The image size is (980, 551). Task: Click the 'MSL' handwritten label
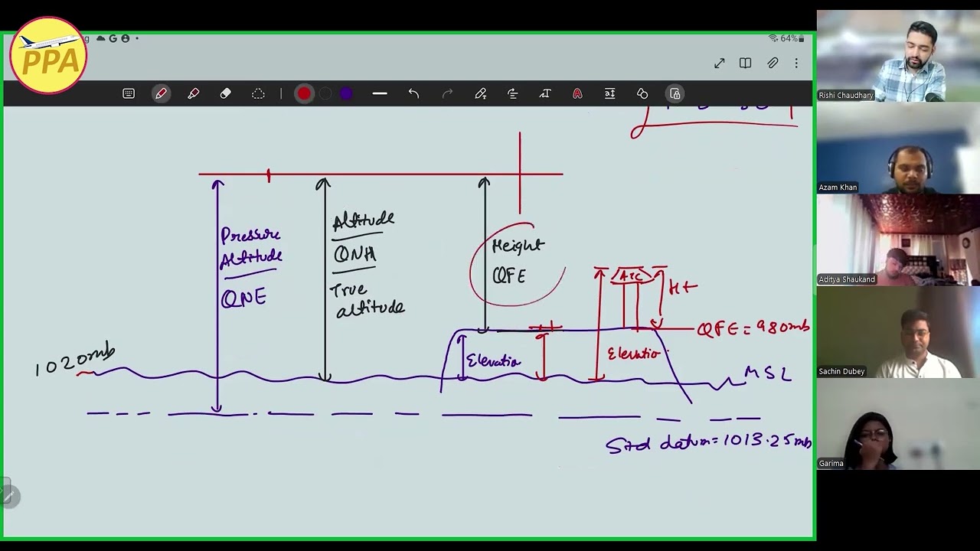click(768, 373)
